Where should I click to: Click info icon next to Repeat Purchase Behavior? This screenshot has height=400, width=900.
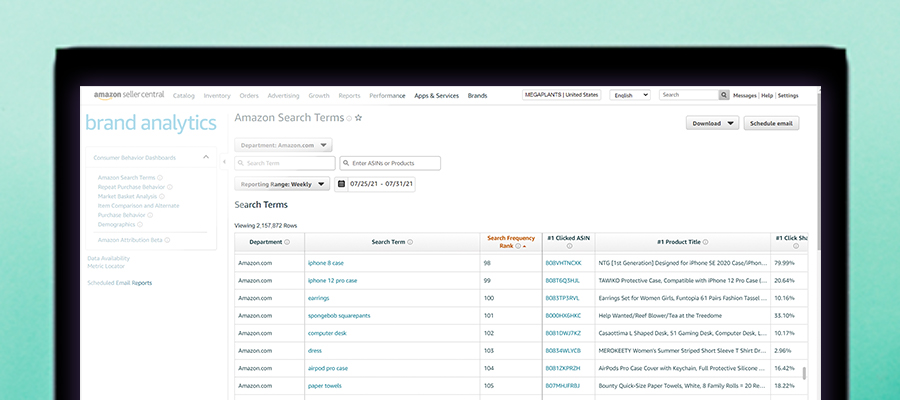pos(170,187)
